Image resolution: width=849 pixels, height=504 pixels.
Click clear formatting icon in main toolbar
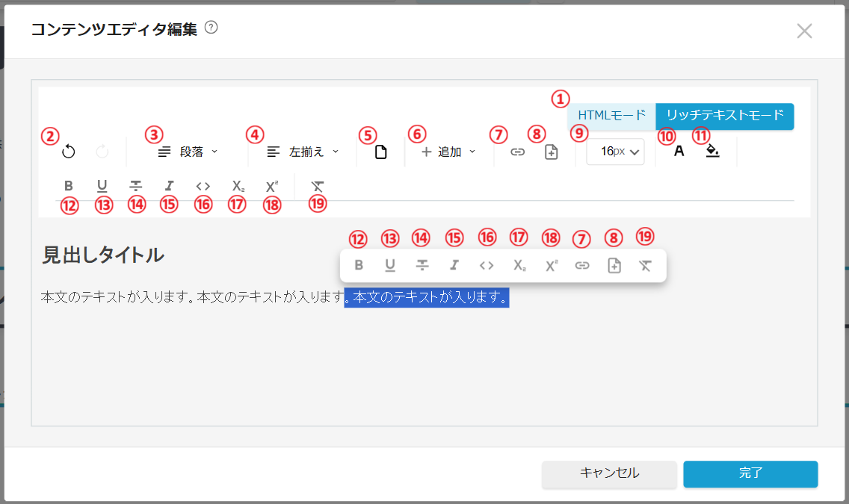pos(318,186)
